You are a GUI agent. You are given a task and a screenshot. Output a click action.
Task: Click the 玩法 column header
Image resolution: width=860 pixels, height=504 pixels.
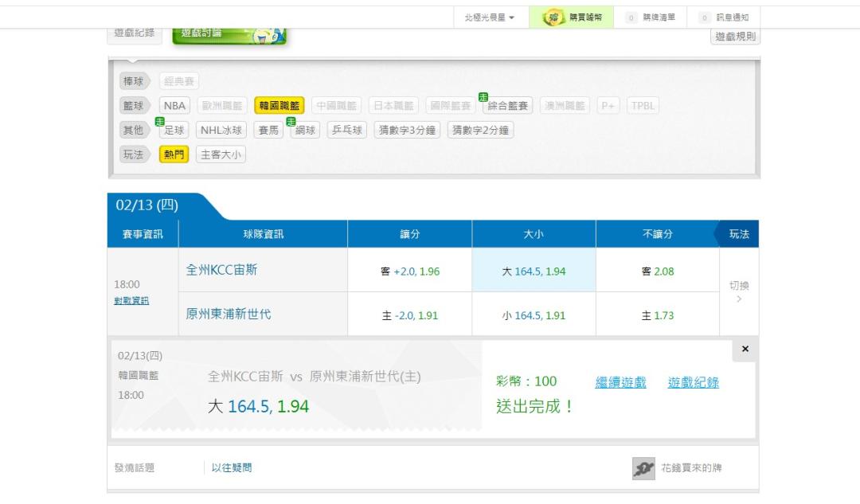(x=739, y=234)
